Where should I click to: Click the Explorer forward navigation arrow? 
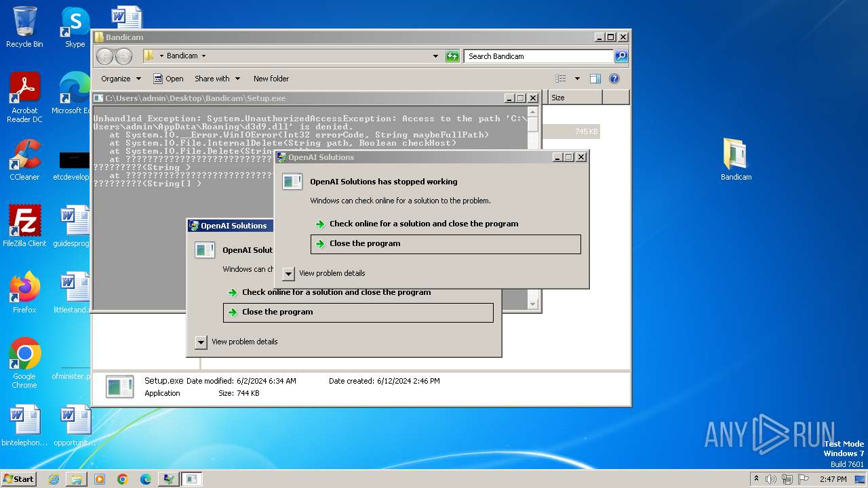[123, 56]
